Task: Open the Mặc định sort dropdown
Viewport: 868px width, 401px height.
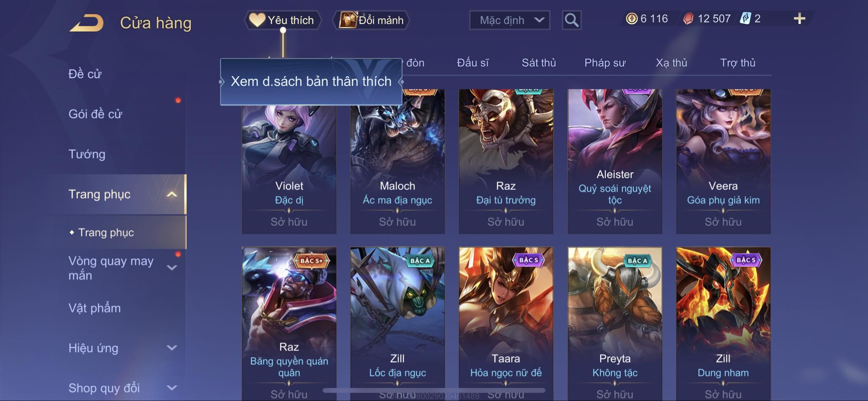Action: (x=509, y=20)
